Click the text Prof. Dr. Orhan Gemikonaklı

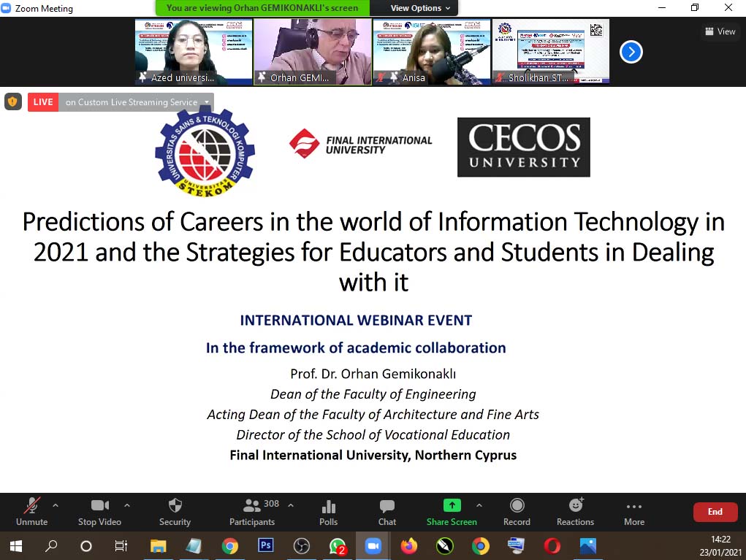click(x=373, y=374)
